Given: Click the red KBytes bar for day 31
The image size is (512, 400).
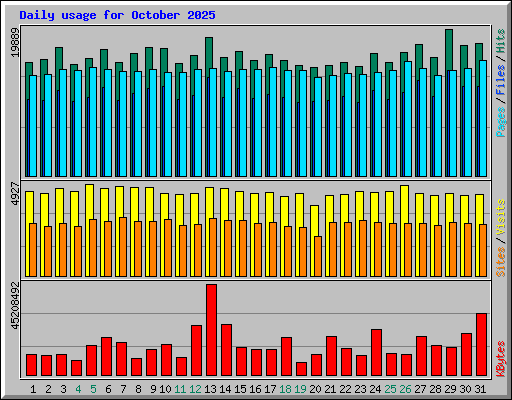Looking at the screenshot, I should coord(481,345).
